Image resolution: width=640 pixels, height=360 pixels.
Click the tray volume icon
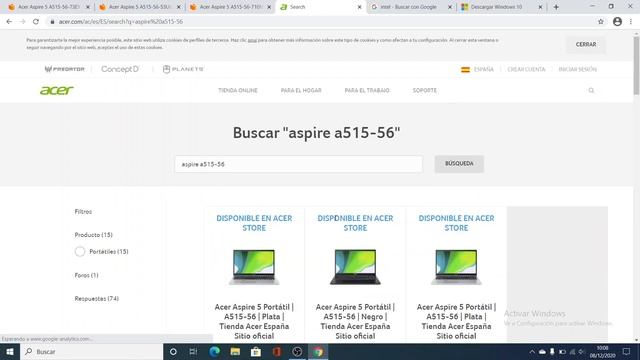pos(582,351)
